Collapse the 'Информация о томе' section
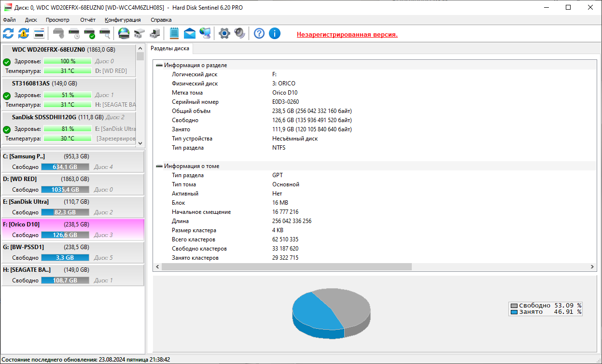The width and height of the screenshot is (602, 364). click(159, 166)
